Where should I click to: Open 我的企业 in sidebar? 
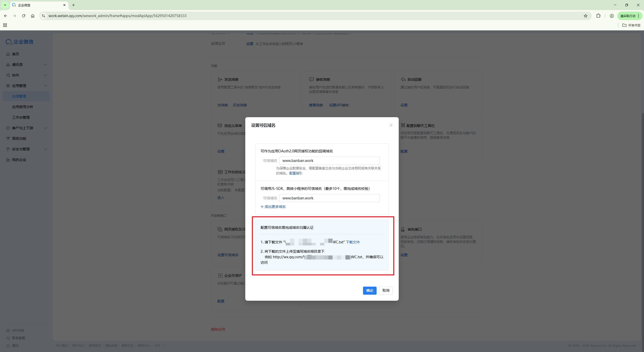tap(19, 160)
